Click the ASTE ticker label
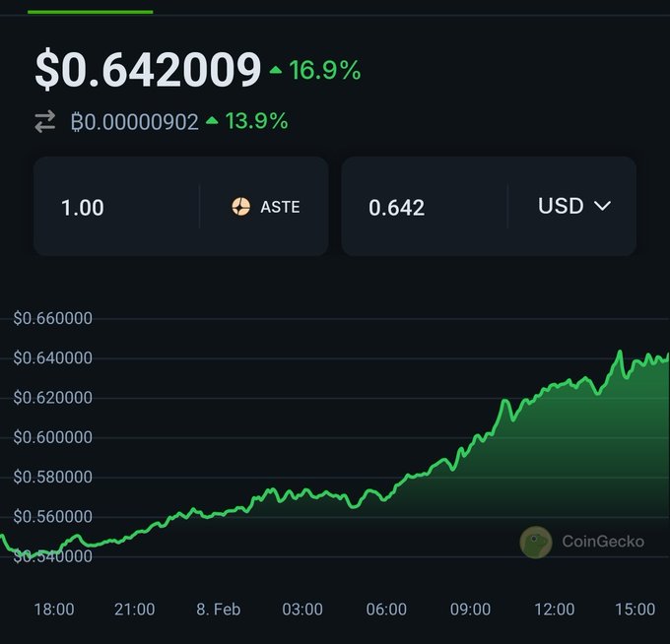Screen dimensions: 670x644 pos(280,207)
